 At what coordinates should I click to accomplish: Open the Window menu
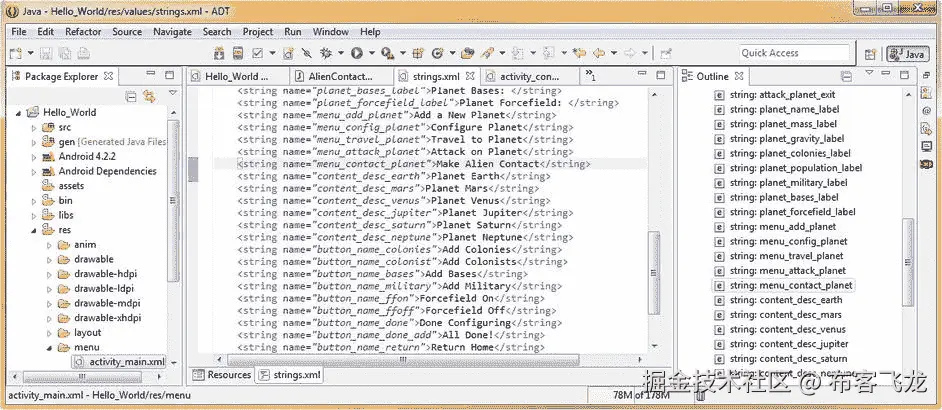coord(330,32)
